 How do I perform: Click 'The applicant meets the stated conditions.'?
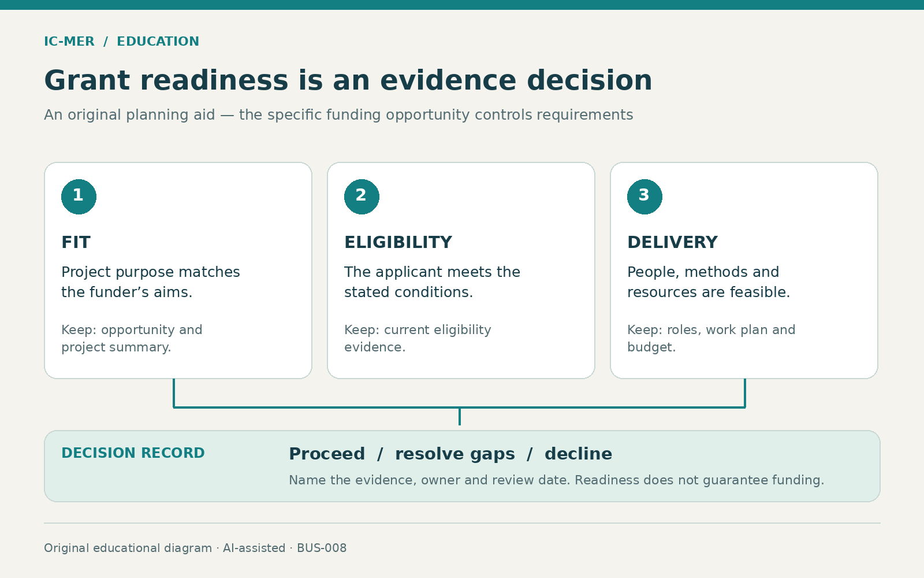pyautogui.click(x=432, y=282)
